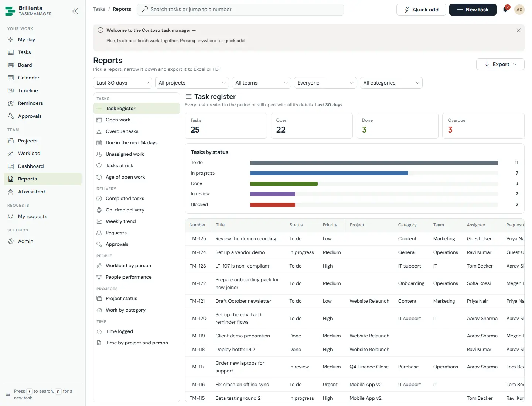The width and height of the screenshot is (532, 406).
Task: Click the Overdue summary card
Action: click(483, 126)
